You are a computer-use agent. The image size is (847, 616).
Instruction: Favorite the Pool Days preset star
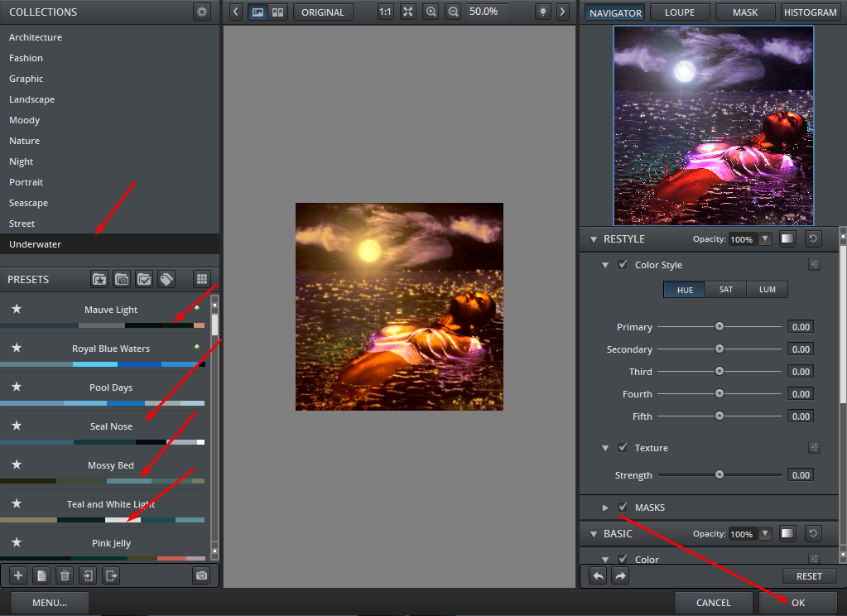click(x=17, y=387)
